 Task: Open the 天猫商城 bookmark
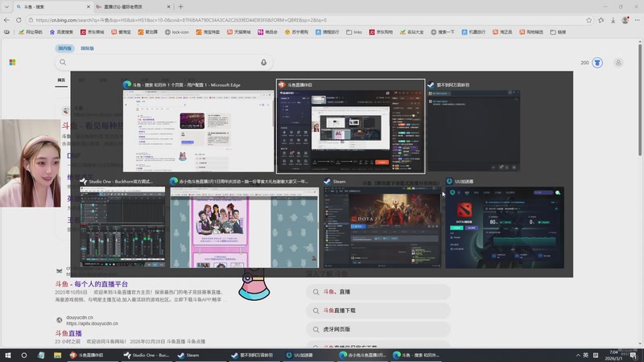coord(238,32)
